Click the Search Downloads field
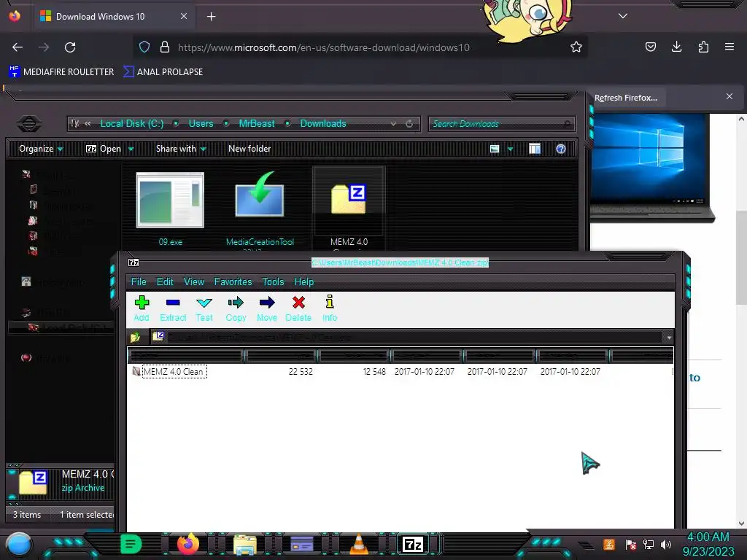The height and width of the screenshot is (560, 747). click(501, 124)
